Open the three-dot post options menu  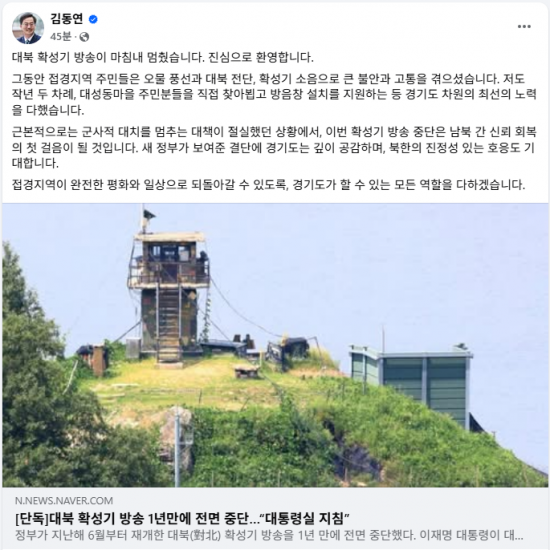pos(524,27)
